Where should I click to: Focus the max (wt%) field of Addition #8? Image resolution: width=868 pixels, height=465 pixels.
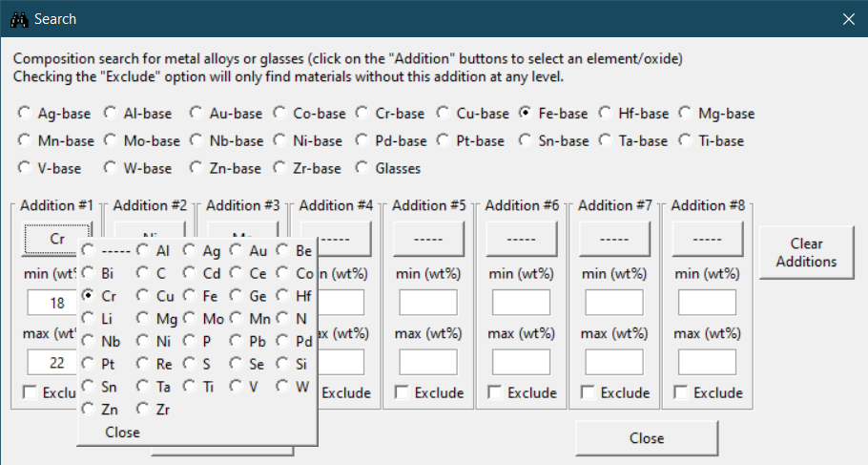pyautogui.click(x=707, y=363)
